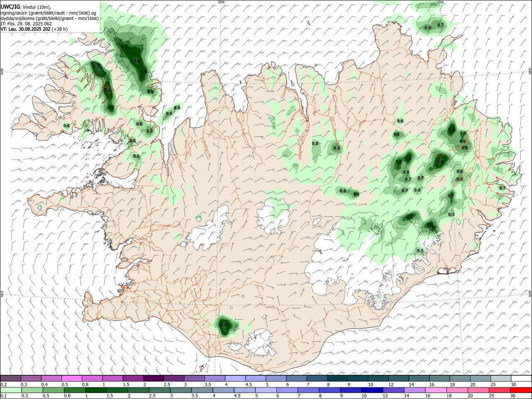Viewport: 532px width, 399px height.
Task: Click the '12' label on the lower rain scale
Action: 385,397
